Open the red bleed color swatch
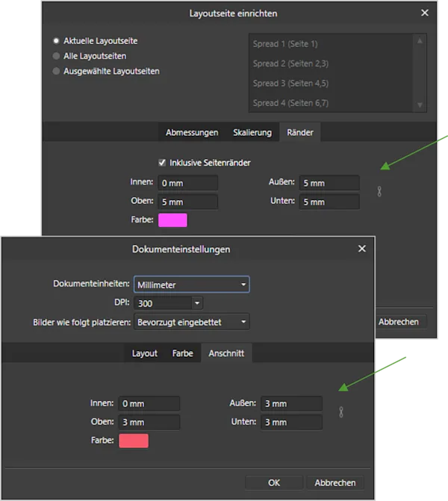The image size is (448, 501). point(134,441)
